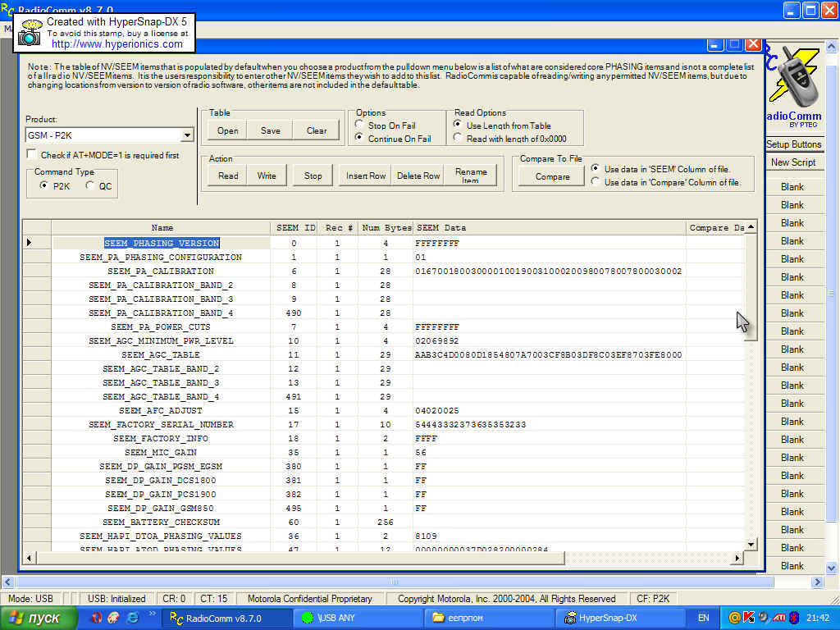This screenshot has width=840, height=630.
Task: Select the QC command type
Action: [x=90, y=185]
